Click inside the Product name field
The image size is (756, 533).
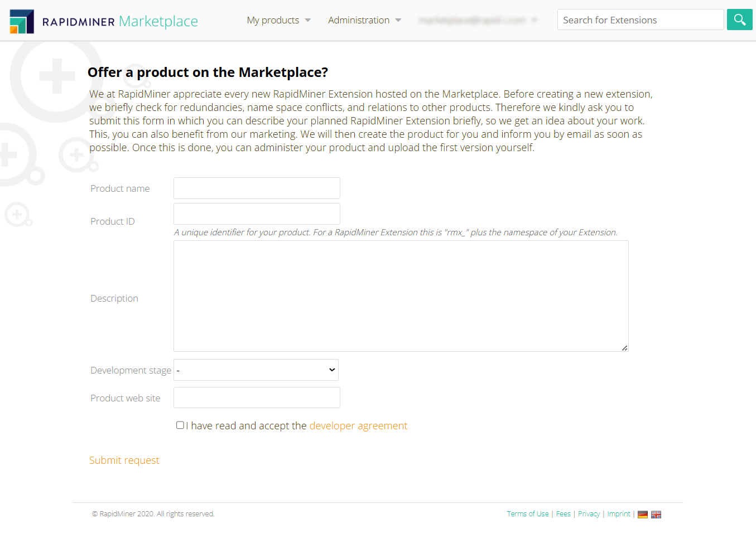257,188
